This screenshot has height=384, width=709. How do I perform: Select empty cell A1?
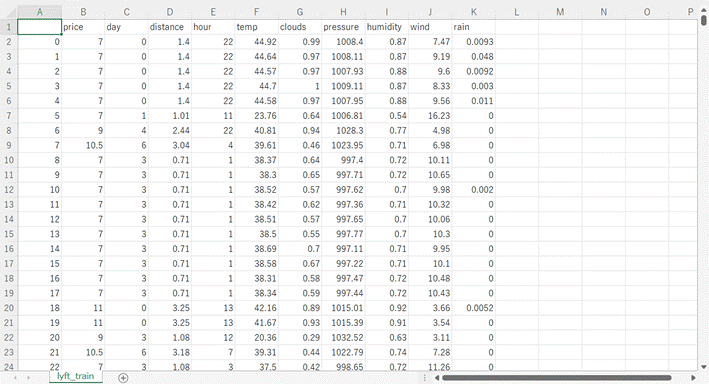[40, 27]
